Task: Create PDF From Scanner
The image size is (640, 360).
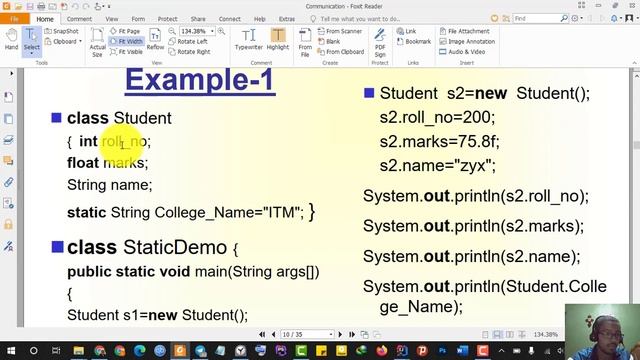Action: [340, 31]
